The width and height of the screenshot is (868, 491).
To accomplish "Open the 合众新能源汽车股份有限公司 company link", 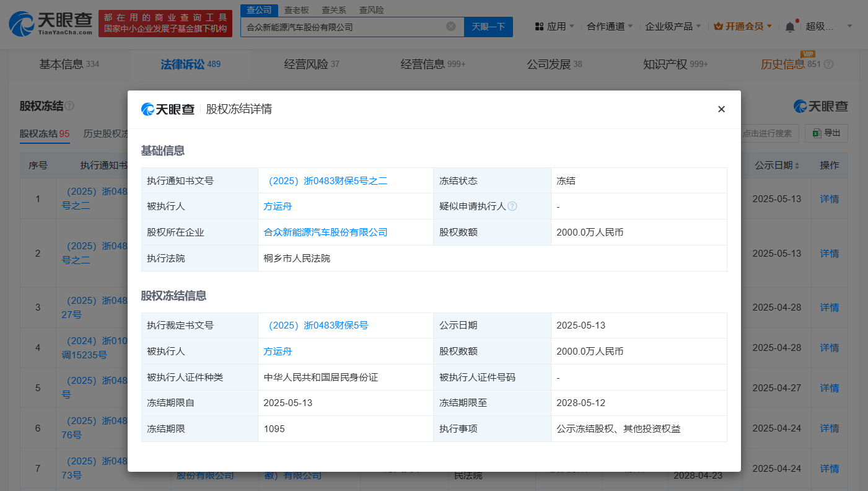I will (325, 232).
